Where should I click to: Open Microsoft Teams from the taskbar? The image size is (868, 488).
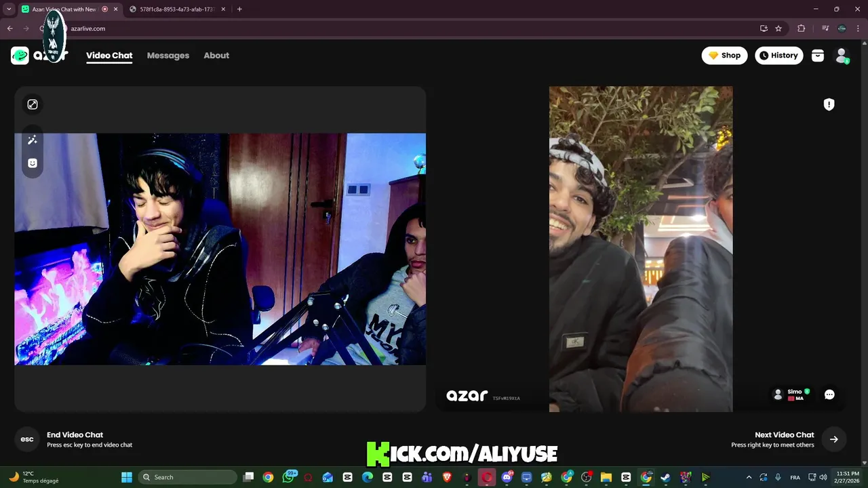(427, 477)
